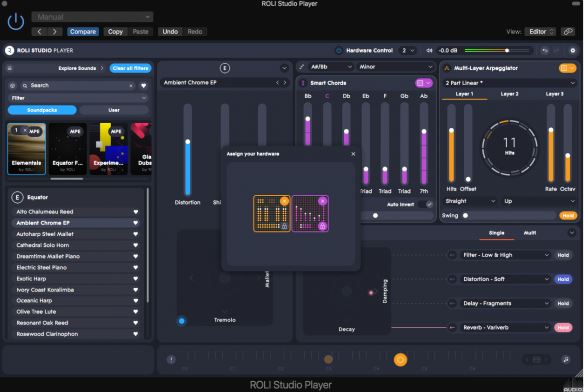Click the Clear all filters button
The height and width of the screenshot is (392, 584).
[x=130, y=68]
